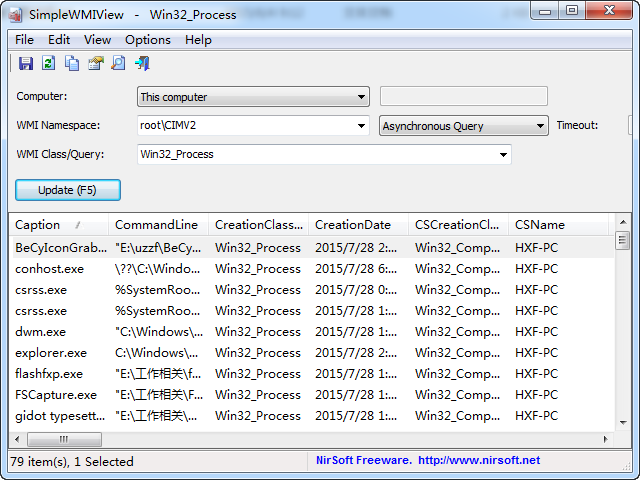
Task: Expand the Asynchronous Query dropdown
Action: click(x=464, y=126)
